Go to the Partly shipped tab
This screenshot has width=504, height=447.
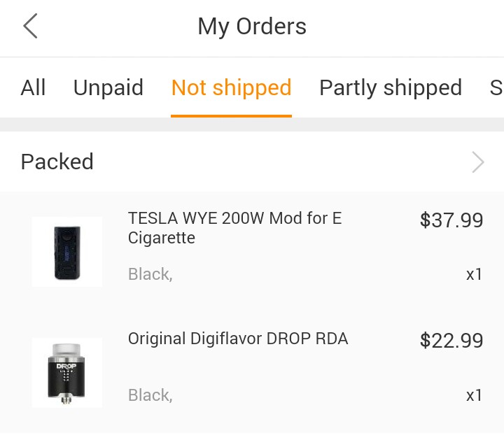[x=390, y=87]
